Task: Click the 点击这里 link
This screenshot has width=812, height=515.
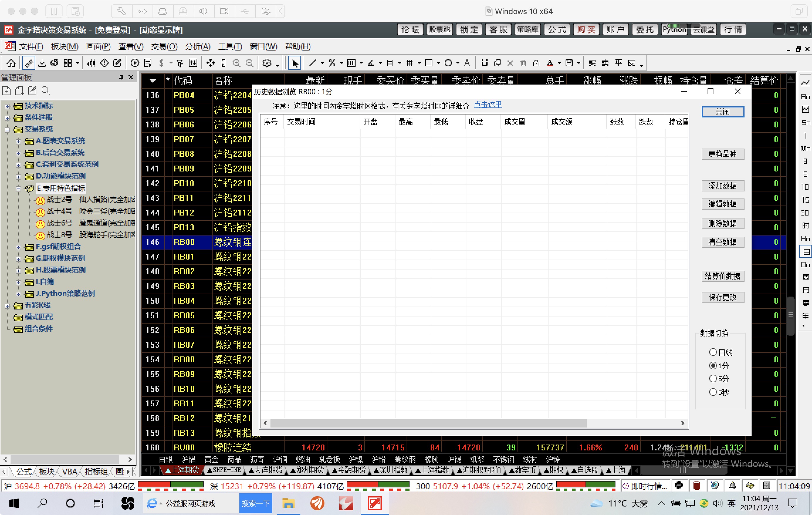Action: pyautogui.click(x=488, y=105)
